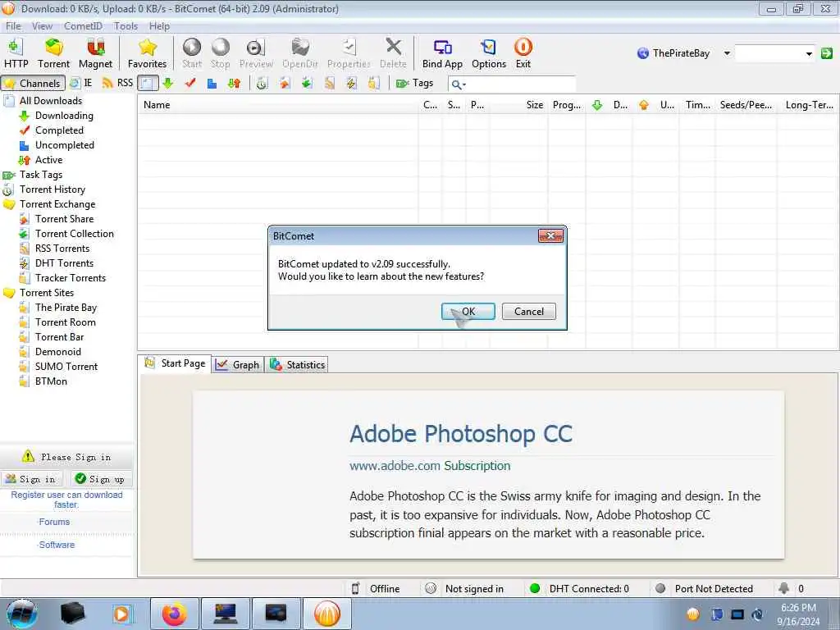The image size is (840, 630).
Task: Open the Tools menu
Action: 126,25
